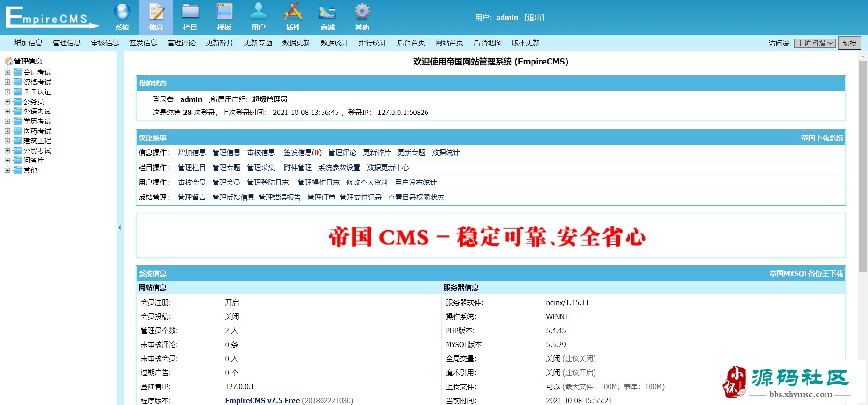Click the 外语考试 folder icon
Screen dimensions: 868x405
point(18,111)
